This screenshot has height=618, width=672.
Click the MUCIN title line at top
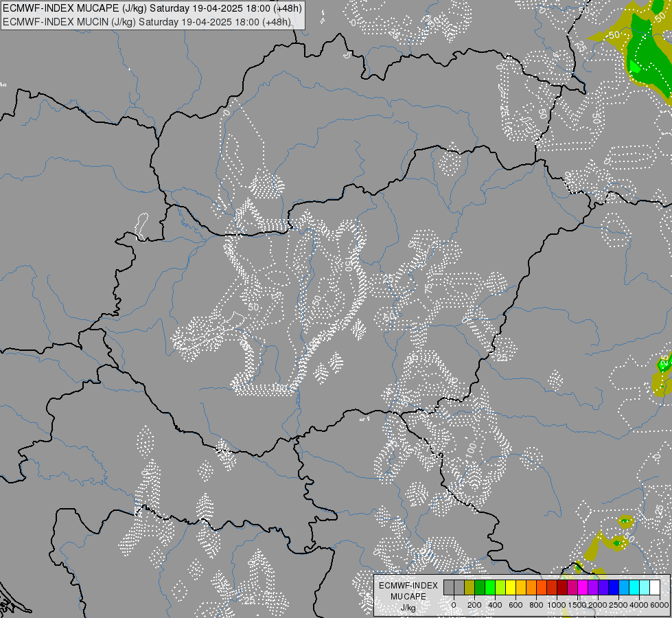[x=147, y=21]
